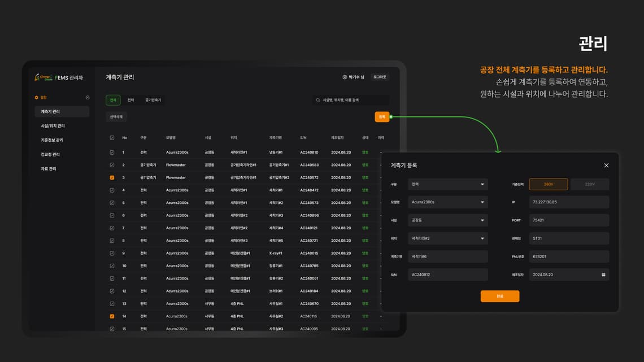Click the 로그아웃 button
Screen dimensions: 644x362
pyautogui.click(x=380, y=77)
